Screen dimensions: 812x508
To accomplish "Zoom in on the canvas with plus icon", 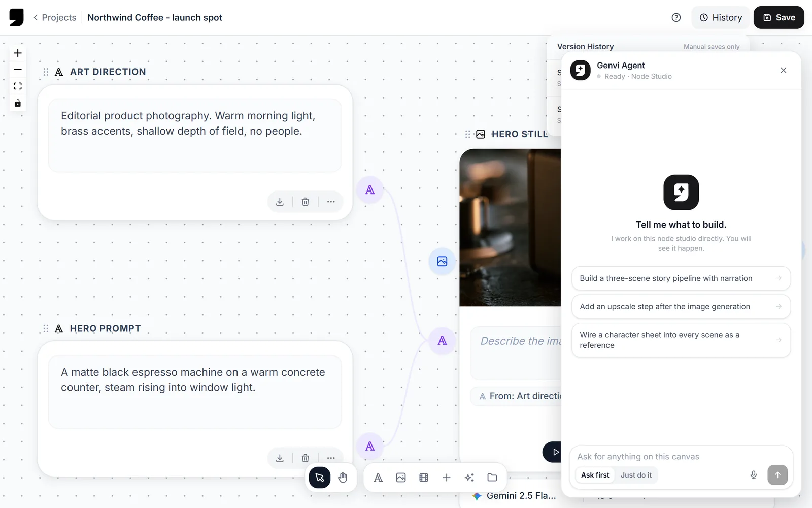I will (x=18, y=53).
